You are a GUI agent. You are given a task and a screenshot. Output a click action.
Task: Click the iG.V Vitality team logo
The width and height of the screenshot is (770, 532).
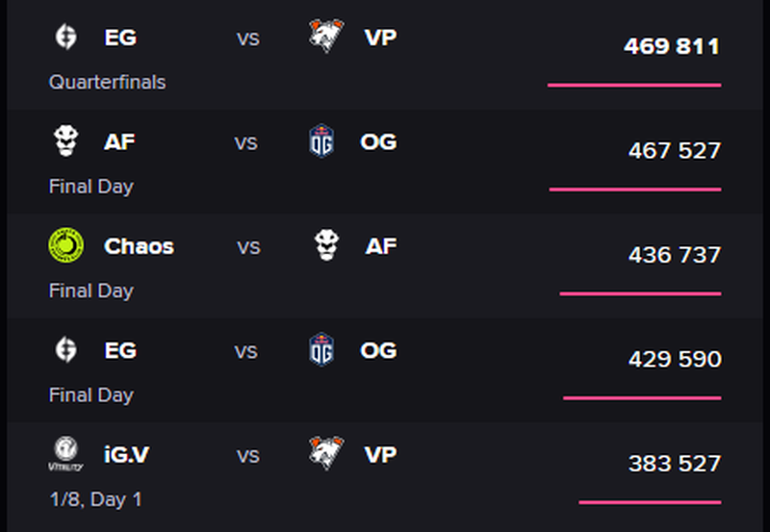pos(65,453)
